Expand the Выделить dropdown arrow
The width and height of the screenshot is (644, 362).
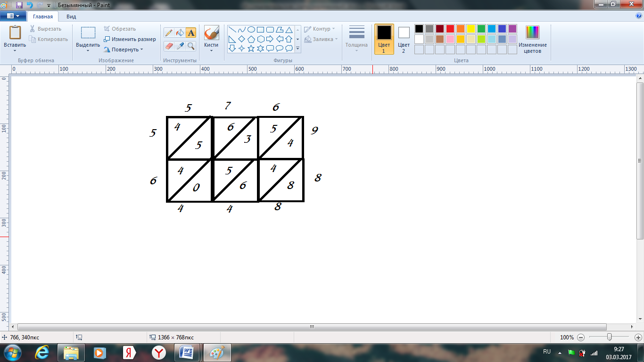coord(88,50)
